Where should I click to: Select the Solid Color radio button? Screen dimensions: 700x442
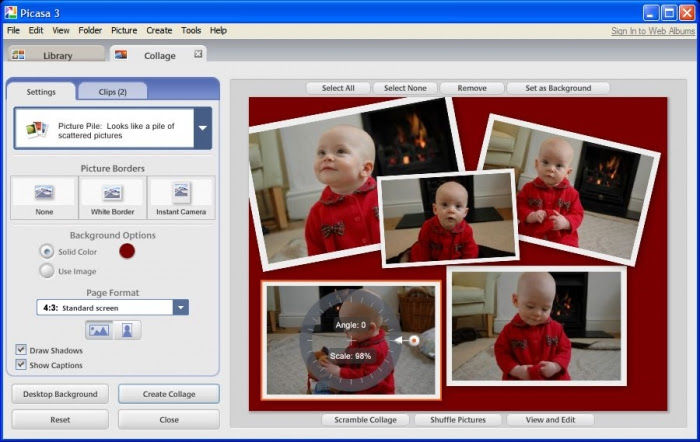point(46,251)
